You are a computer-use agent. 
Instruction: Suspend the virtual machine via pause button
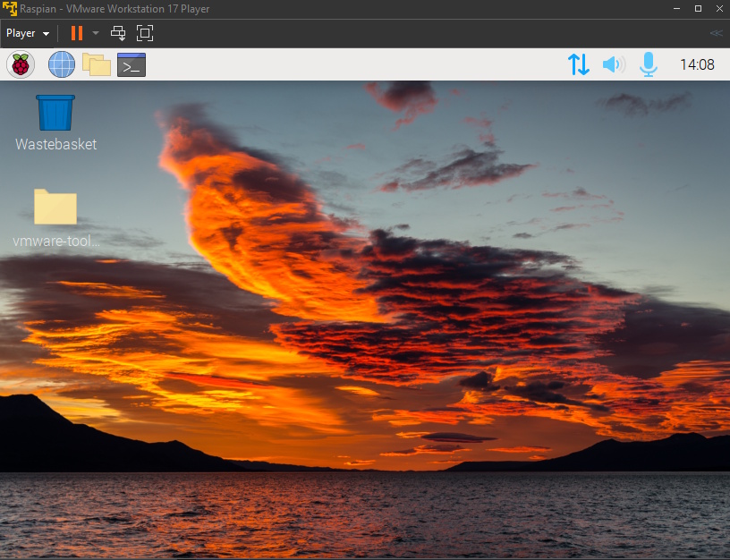click(76, 32)
